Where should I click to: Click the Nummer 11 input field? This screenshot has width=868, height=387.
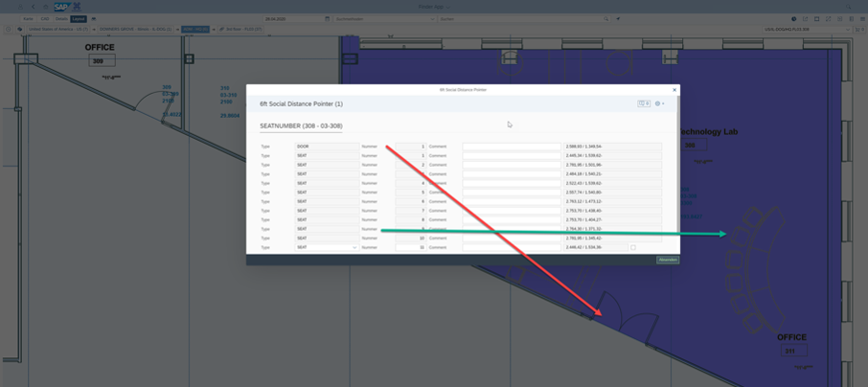point(411,247)
